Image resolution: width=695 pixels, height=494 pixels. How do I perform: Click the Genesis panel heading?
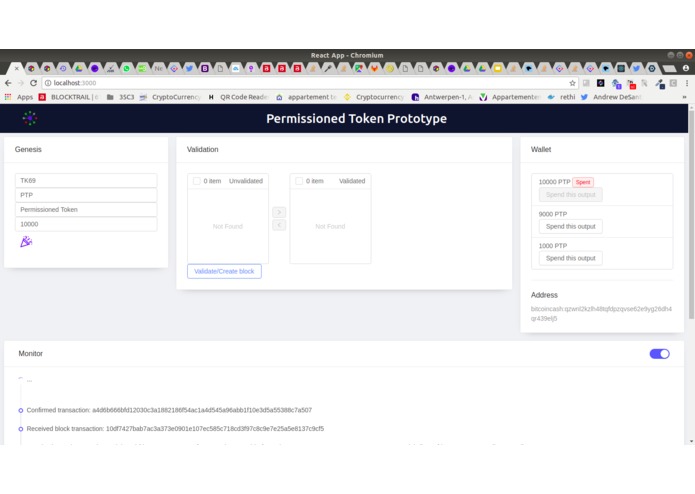pos(28,149)
